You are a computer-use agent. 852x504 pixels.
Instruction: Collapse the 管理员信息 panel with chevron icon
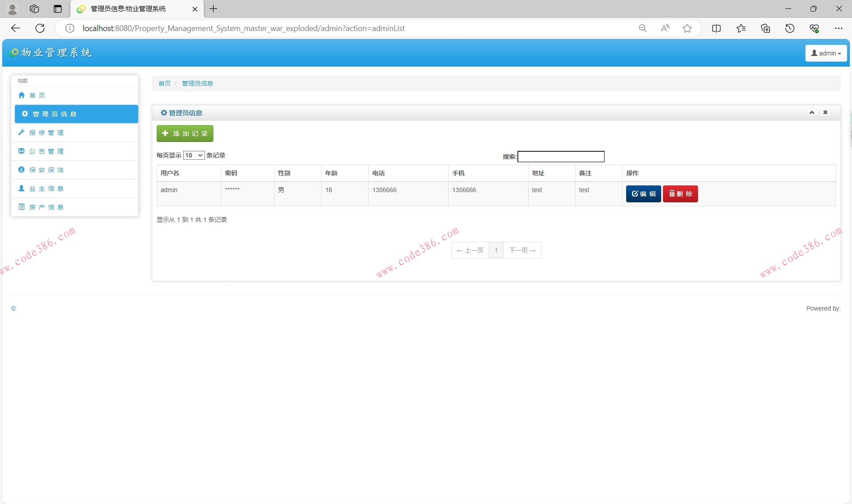coord(812,112)
